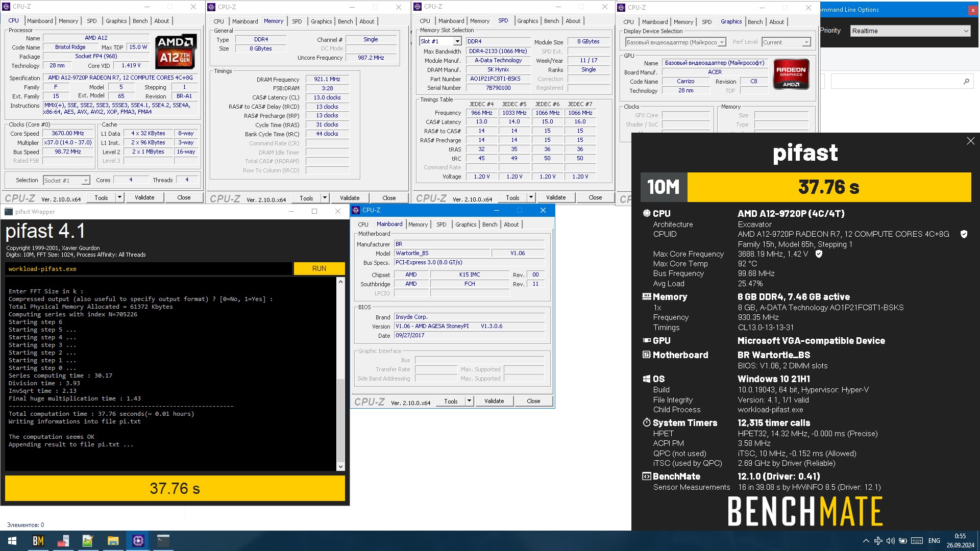Select Memory tab in first CPU-Z window
This screenshot has width=980, height=551.
(68, 21)
